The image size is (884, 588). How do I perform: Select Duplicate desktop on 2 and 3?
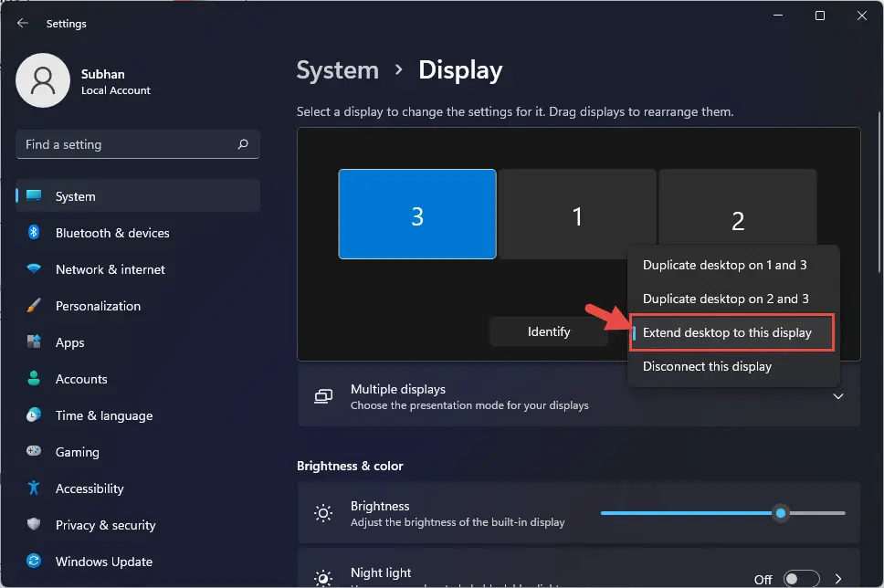click(x=733, y=299)
